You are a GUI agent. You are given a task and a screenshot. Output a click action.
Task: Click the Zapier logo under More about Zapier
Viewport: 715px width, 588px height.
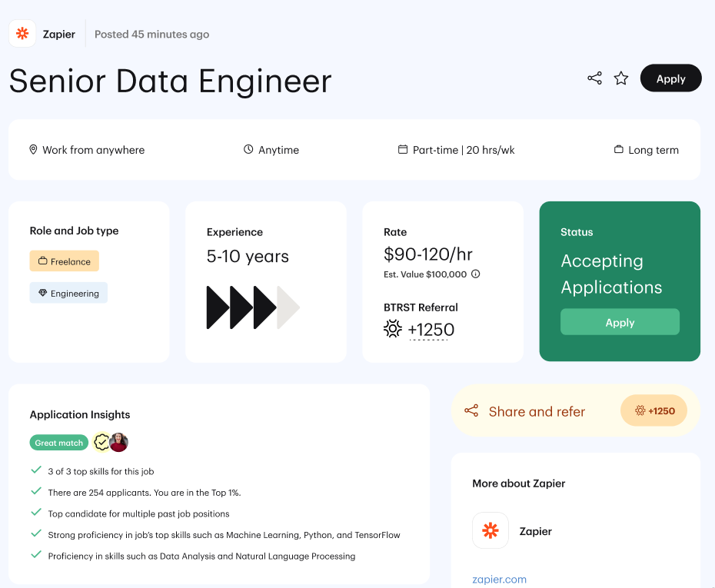tap(491, 530)
